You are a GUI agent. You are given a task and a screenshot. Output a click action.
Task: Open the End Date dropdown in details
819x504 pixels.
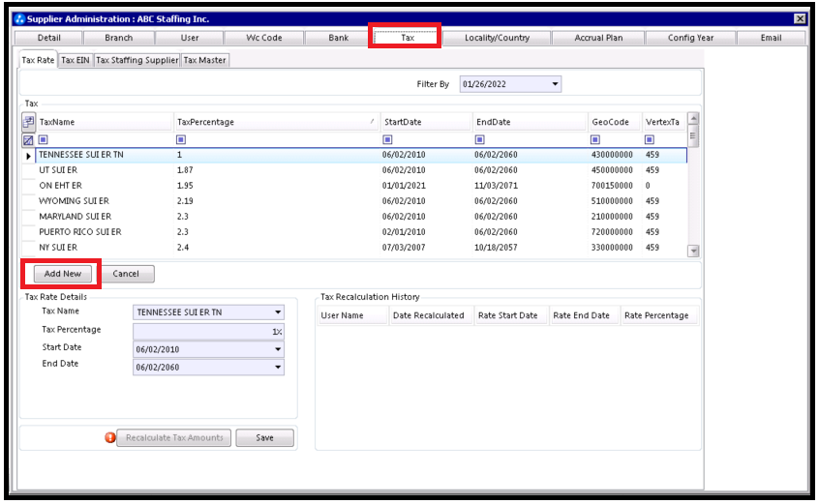pos(278,368)
